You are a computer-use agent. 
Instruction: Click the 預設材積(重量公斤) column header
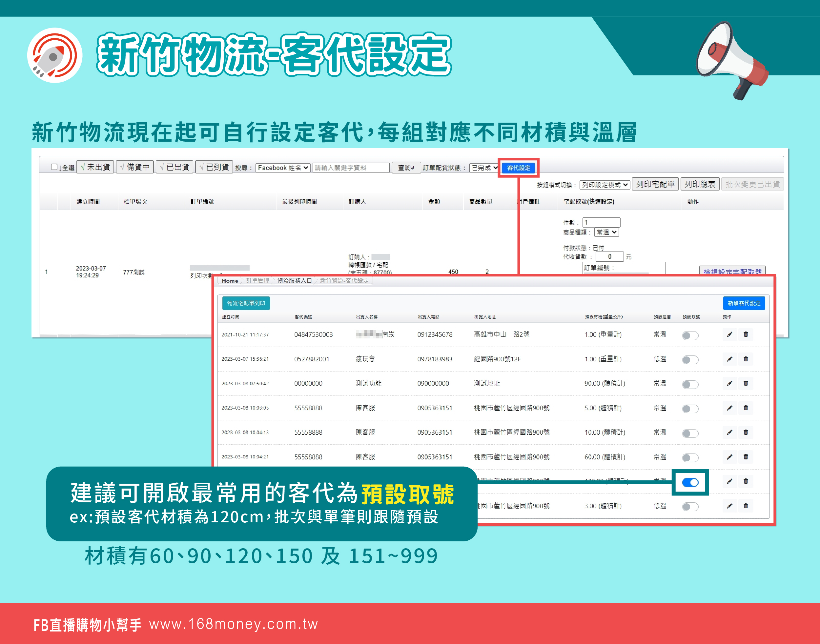point(604,317)
